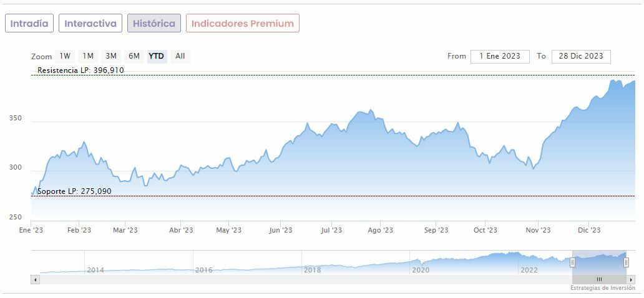This screenshot has width=644, height=298.
Task: Open the Intradía chart tab
Action: click(29, 24)
